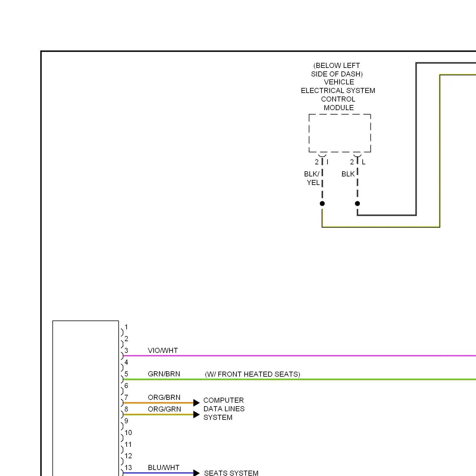Click connector pin number 13
Screen dimensions: 476x476
(x=128, y=467)
